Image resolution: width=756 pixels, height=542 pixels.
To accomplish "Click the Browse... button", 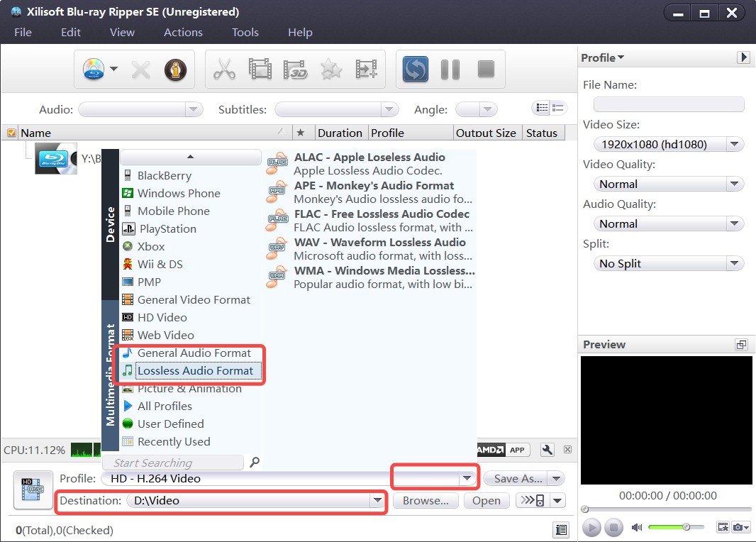I will coord(426,501).
